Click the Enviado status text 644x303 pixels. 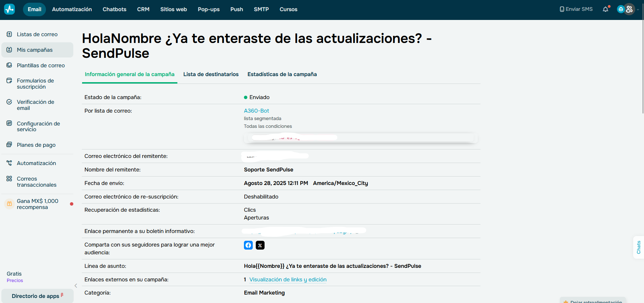click(259, 97)
